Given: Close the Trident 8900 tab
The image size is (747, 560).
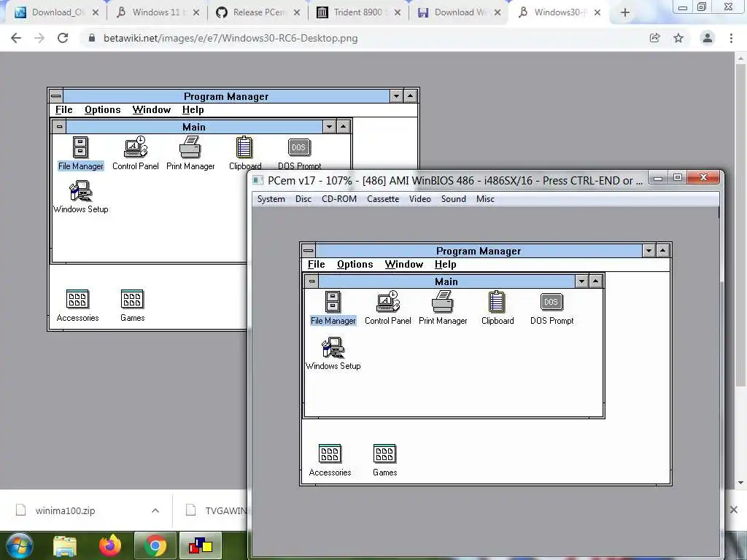Looking at the screenshot, I should [398, 12].
